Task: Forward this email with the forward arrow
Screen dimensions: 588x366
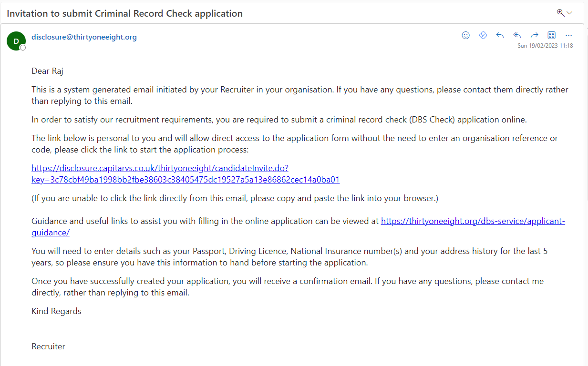Action: pos(534,35)
